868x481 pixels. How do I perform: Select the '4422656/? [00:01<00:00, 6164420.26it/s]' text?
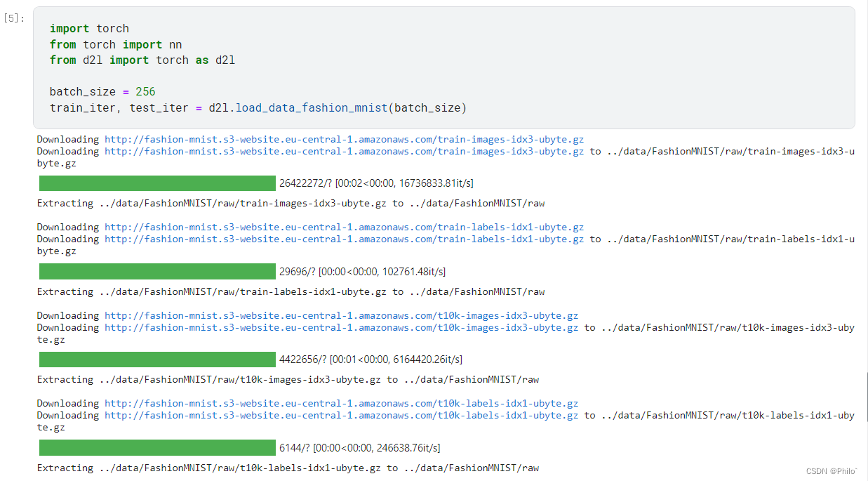(370, 360)
